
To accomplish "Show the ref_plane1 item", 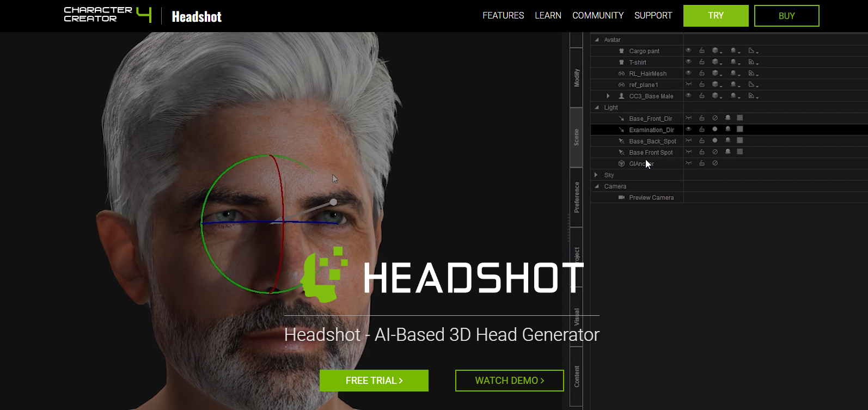I will tap(689, 84).
